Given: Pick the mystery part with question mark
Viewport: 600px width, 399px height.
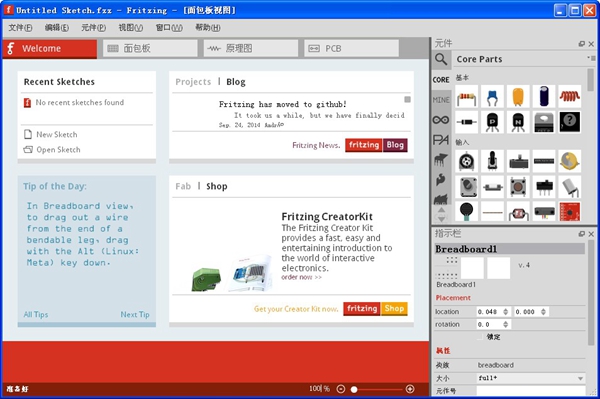Looking at the screenshot, I should click(570, 122).
